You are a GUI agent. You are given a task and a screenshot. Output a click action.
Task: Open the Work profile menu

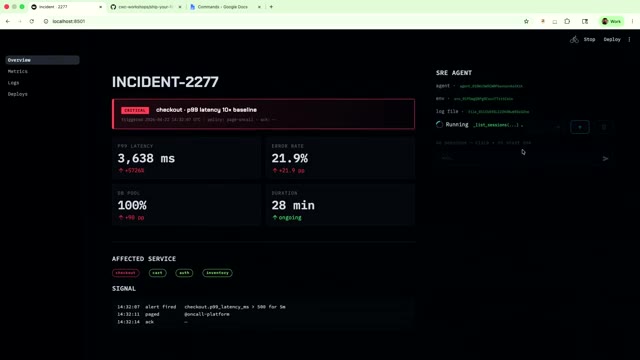pyautogui.click(x=611, y=21)
